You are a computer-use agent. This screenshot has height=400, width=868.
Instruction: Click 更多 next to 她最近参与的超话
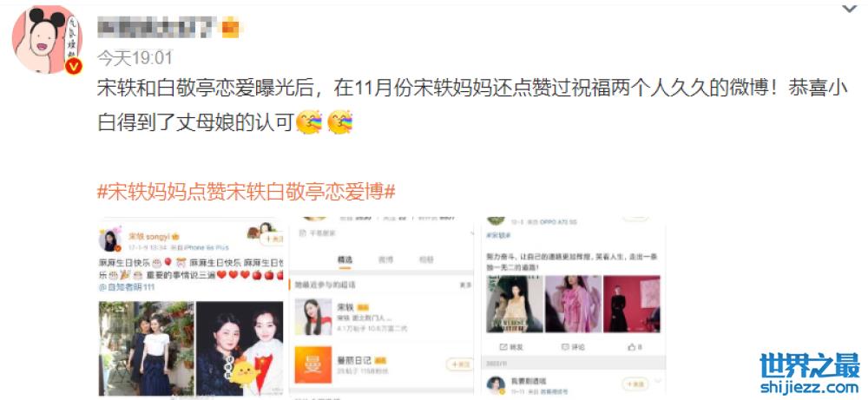pos(465,285)
